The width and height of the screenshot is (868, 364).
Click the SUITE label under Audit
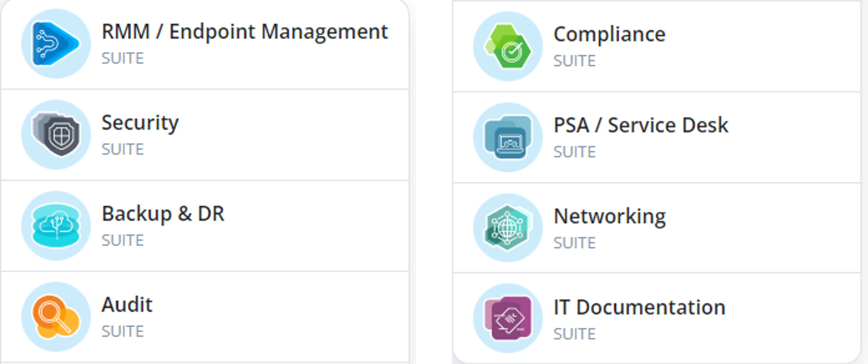(x=122, y=331)
